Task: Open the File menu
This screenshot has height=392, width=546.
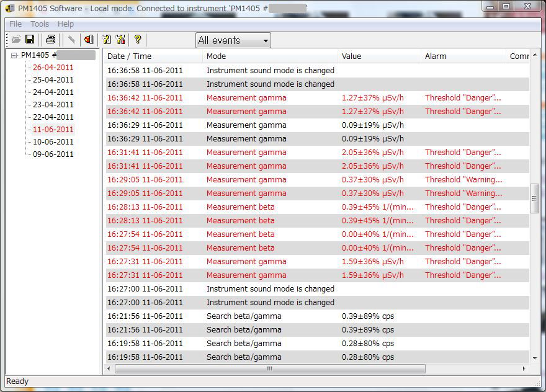Action: coord(16,24)
